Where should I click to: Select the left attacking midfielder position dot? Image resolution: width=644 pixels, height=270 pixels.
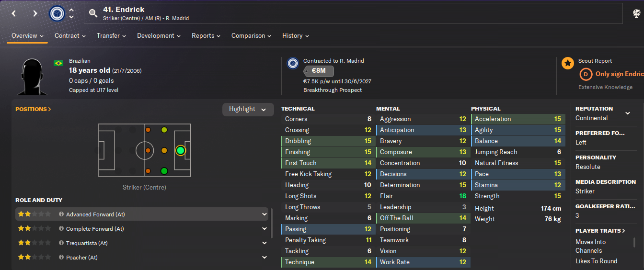click(164, 130)
